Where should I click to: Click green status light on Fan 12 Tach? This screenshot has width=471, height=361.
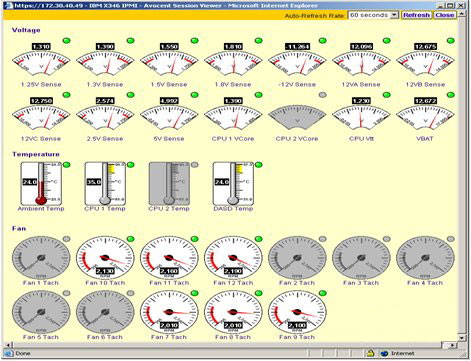(259, 239)
